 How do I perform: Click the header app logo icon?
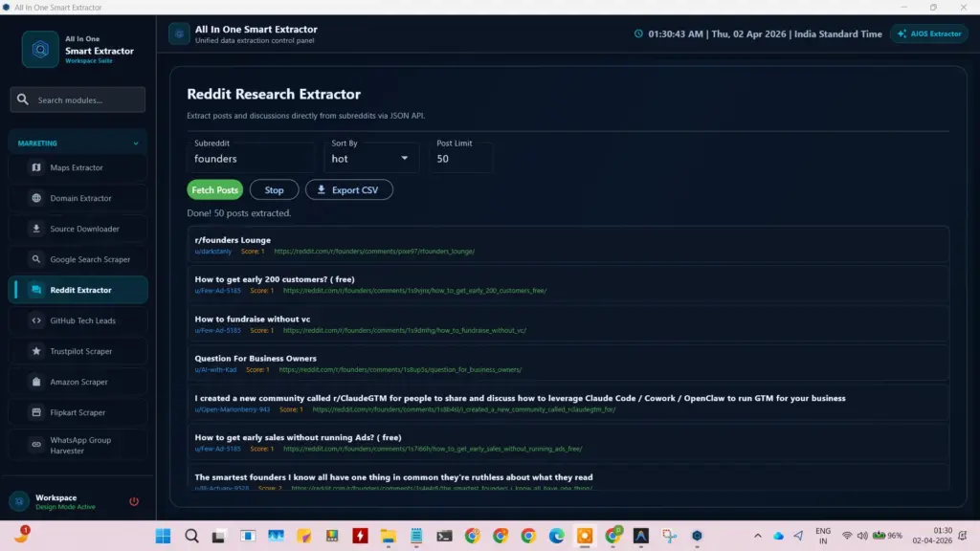179,33
